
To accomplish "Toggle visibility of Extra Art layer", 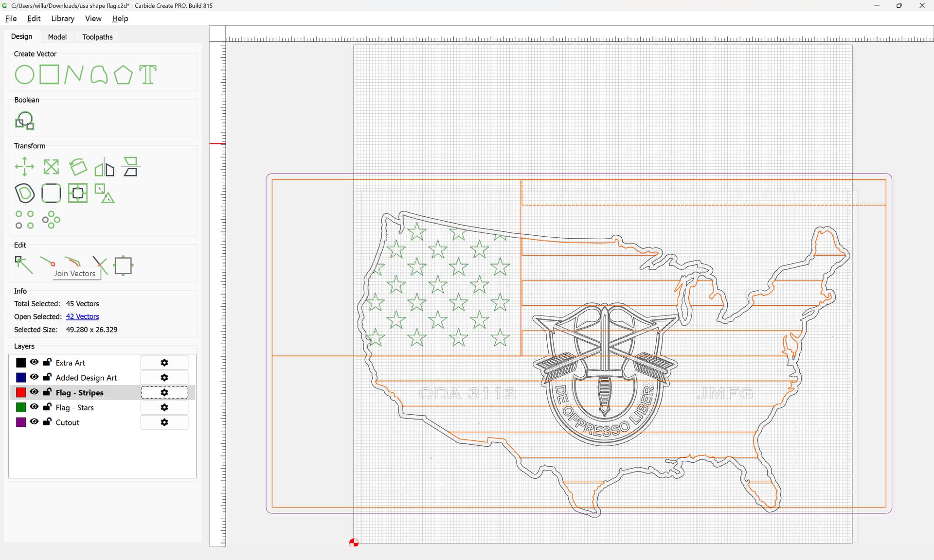I will (x=34, y=362).
